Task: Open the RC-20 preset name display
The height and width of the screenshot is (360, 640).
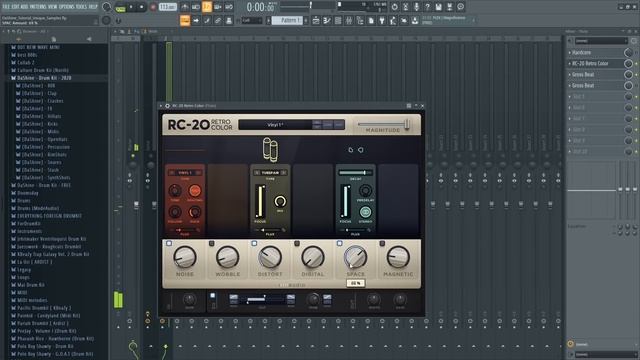Action: point(276,125)
